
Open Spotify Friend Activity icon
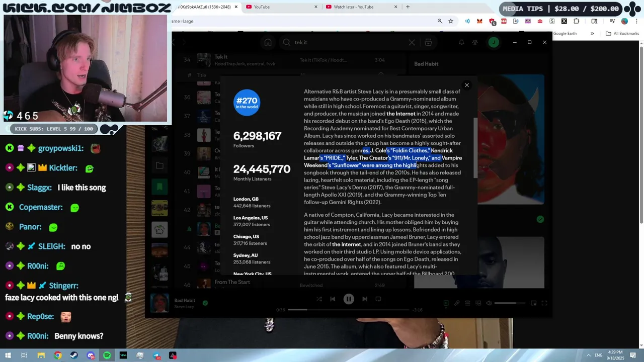[474, 42]
